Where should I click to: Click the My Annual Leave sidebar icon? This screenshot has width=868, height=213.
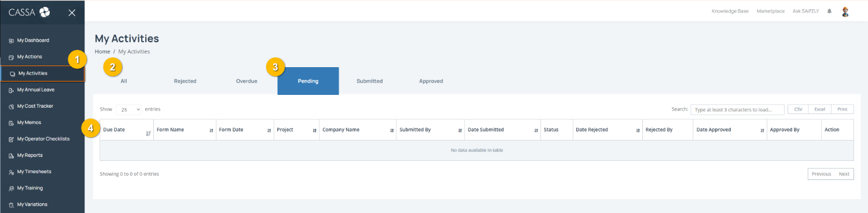[x=12, y=90]
